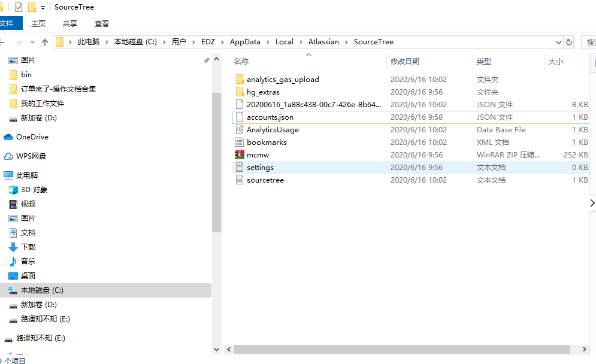The image size is (596, 364).
Task: Click the sourcetree text document icon
Action: click(x=240, y=180)
